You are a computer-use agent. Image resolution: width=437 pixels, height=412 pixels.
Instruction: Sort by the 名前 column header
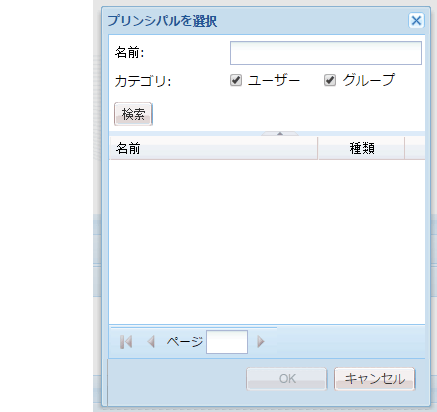(213, 148)
